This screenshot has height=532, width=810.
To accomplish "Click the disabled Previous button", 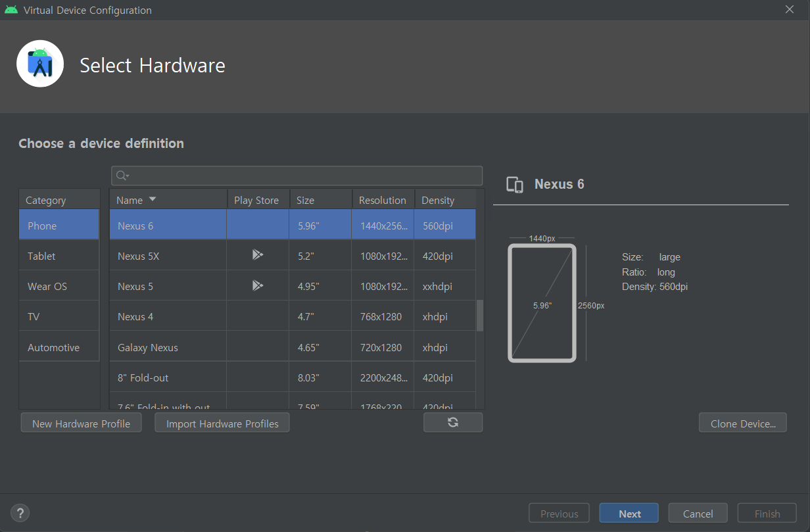I will 559,514.
